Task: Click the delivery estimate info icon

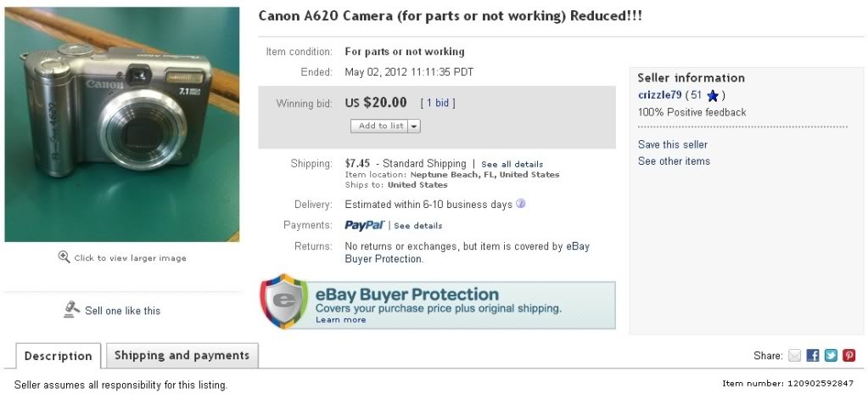Action: tap(521, 204)
